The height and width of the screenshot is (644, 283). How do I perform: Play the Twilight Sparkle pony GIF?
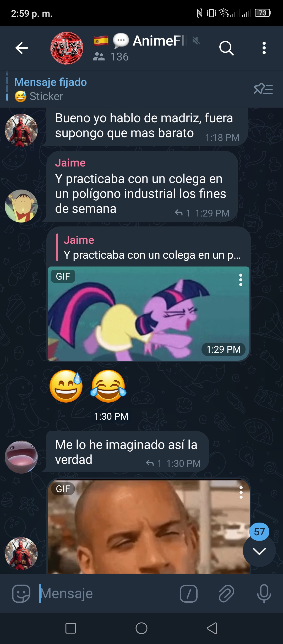point(148,314)
